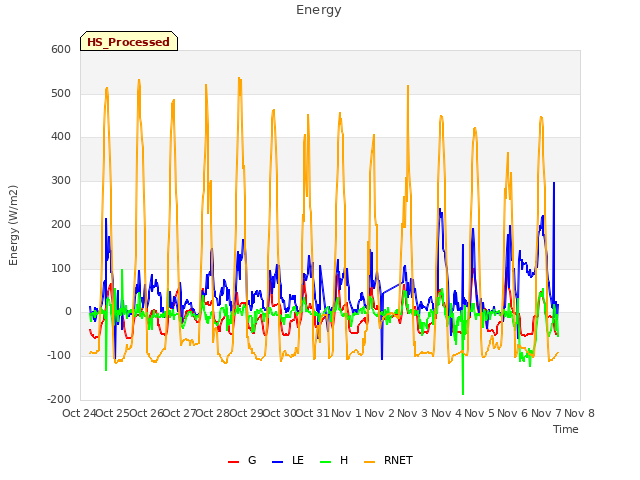Click the 300 y-axis tick label
Image resolution: width=640 pixels, height=480 pixels.
(x=61, y=180)
